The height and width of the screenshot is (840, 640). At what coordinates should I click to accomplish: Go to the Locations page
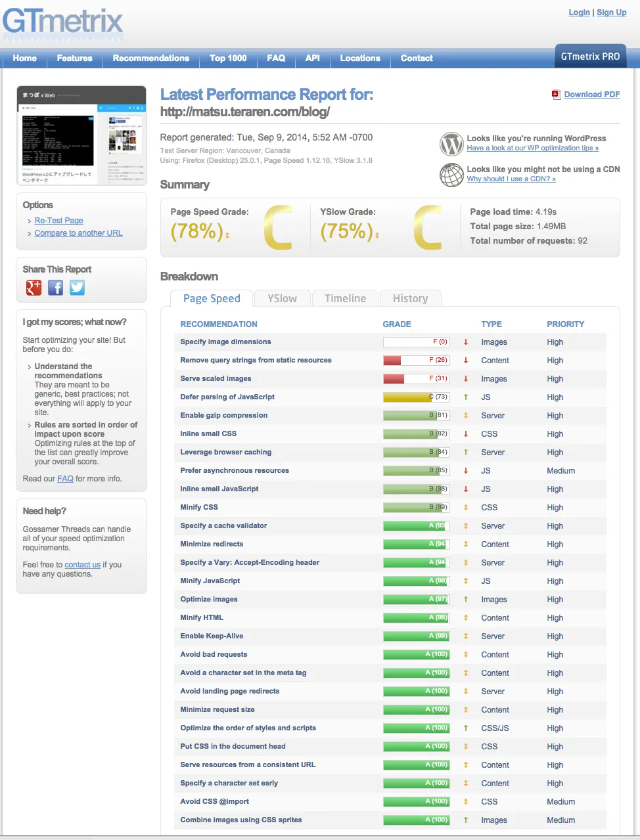tap(360, 58)
